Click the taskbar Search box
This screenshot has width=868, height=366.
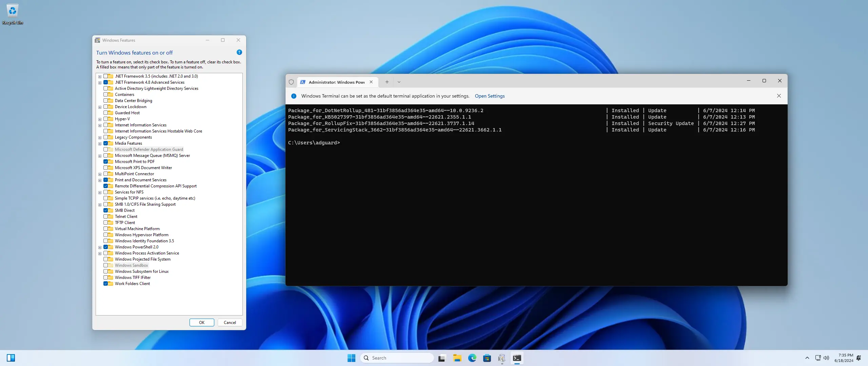(x=397, y=358)
